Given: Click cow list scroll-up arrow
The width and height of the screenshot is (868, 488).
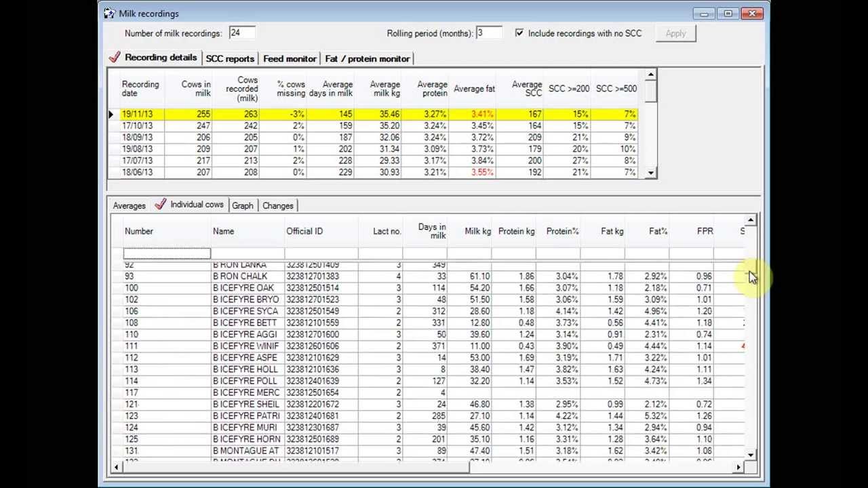Looking at the screenshot, I should coord(751,220).
